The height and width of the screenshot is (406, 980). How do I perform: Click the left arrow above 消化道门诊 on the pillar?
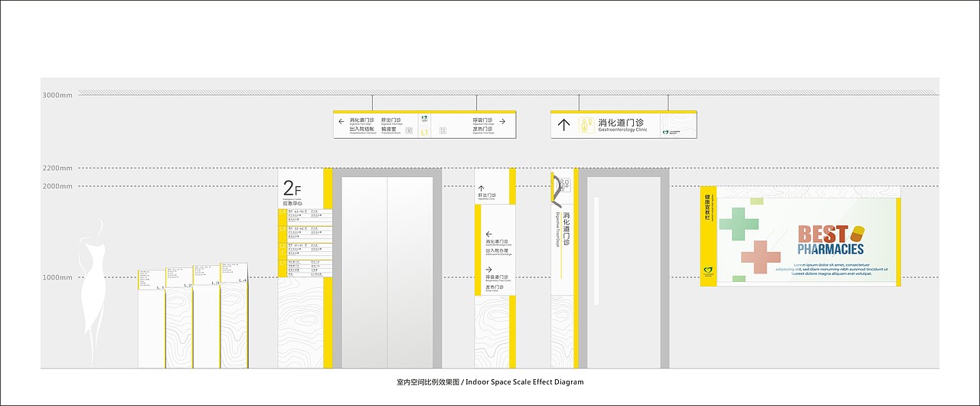click(488, 234)
